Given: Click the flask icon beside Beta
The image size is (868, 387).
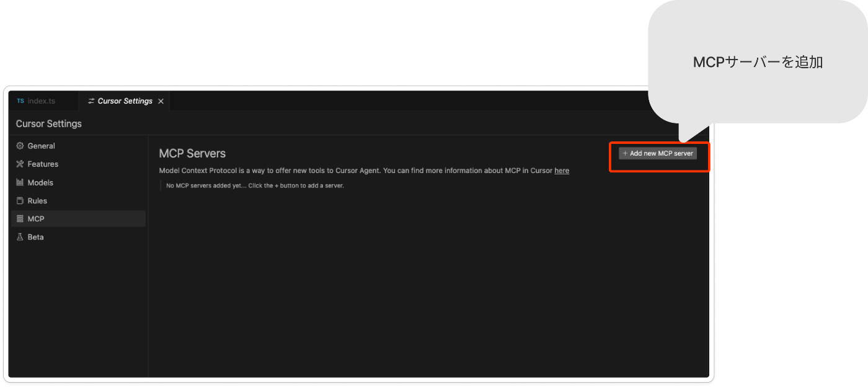Looking at the screenshot, I should pos(20,237).
